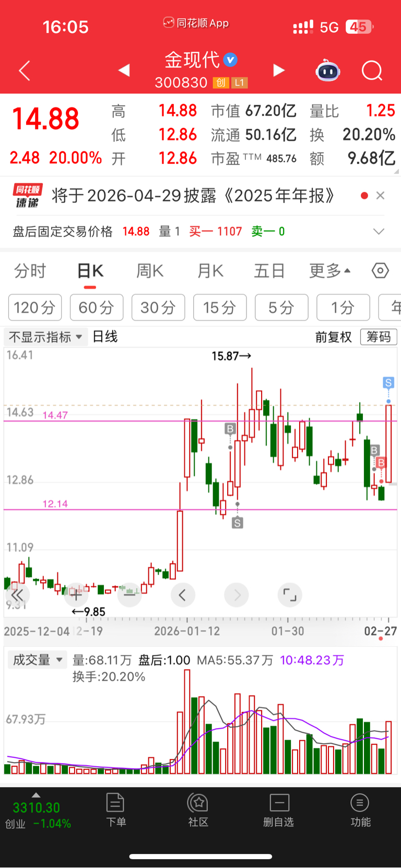Image resolution: width=401 pixels, height=868 pixels.
Task: Tap the double-left arrow chart control
Action: [17, 594]
